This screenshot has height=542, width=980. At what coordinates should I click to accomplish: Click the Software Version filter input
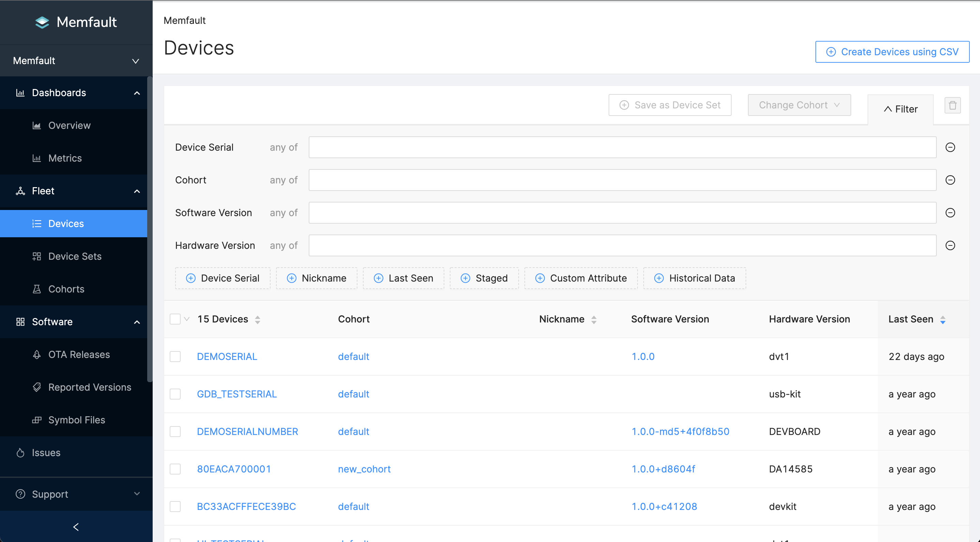pos(623,213)
